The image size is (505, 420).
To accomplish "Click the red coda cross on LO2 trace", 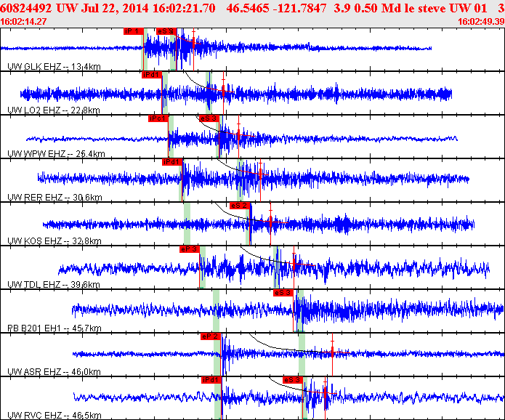I will (x=223, y=91).
